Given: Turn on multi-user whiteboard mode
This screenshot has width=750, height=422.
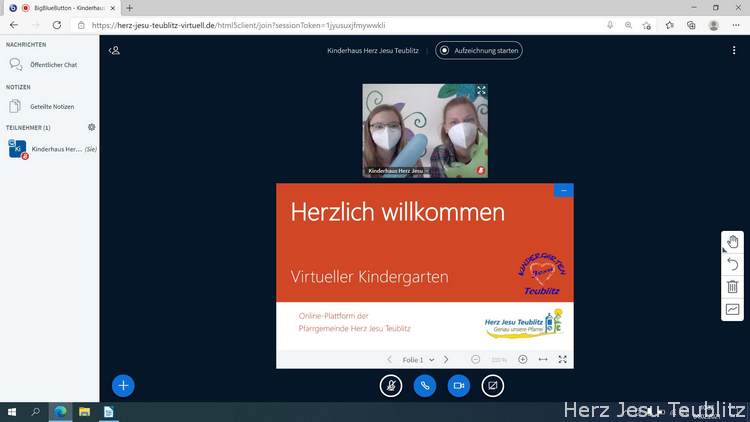Looking at the screenshot, I should (732, 310).
